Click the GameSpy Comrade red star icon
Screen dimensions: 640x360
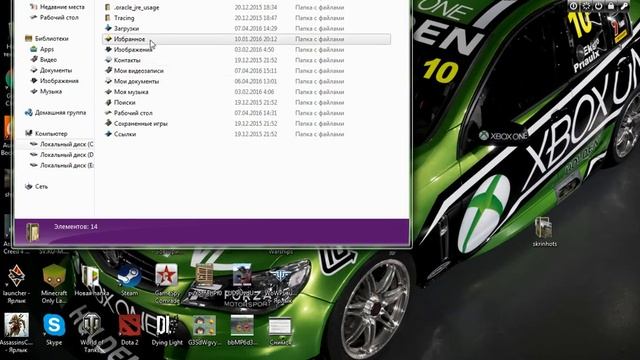(x=167, y=275)
